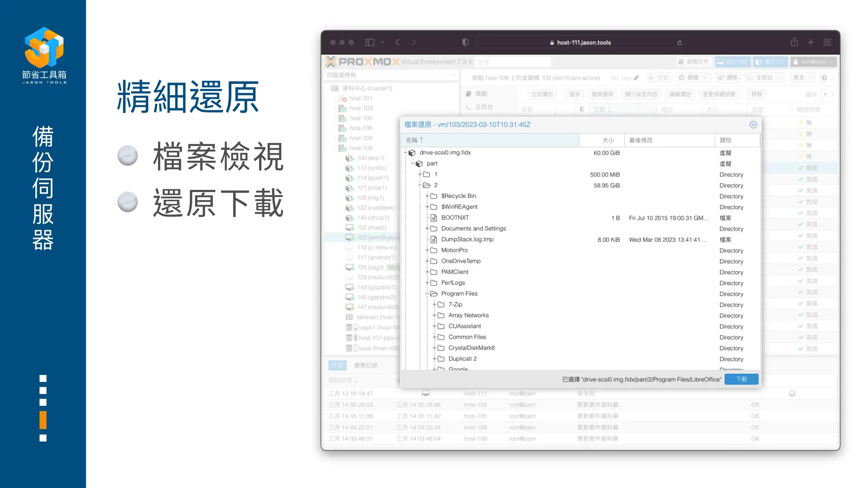Viewport: 868px width, 488px height.
Task: Go forward with the browser forward arrow
Action: 413,42
